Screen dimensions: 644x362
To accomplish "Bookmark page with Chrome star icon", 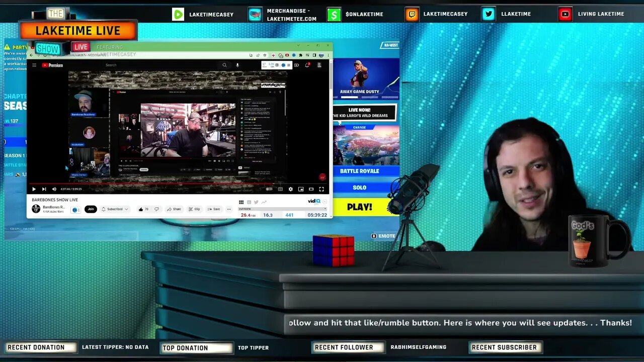I will (x=265, y=55).
